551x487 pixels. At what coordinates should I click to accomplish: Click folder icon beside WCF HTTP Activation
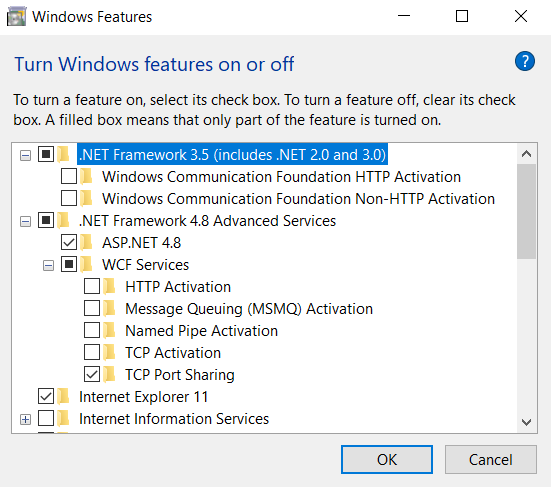point(86,176)
